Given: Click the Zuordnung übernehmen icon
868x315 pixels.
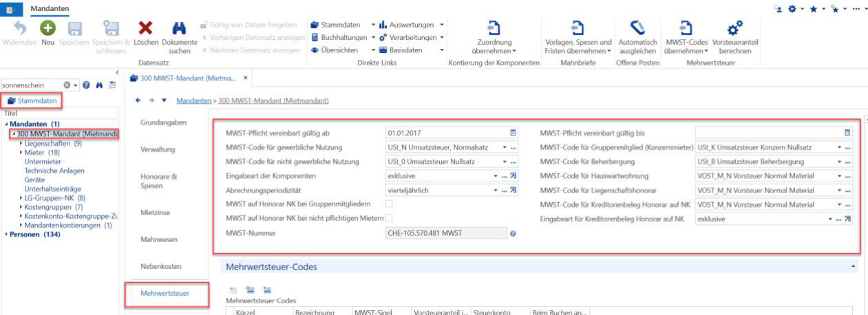Looking at the screenshot, I should (x=494, y=28).
